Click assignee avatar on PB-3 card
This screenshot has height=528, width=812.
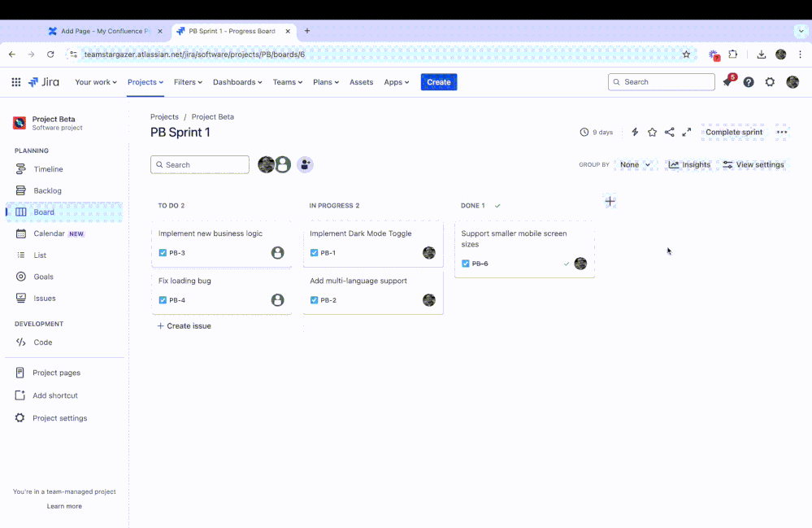[277, 253]
